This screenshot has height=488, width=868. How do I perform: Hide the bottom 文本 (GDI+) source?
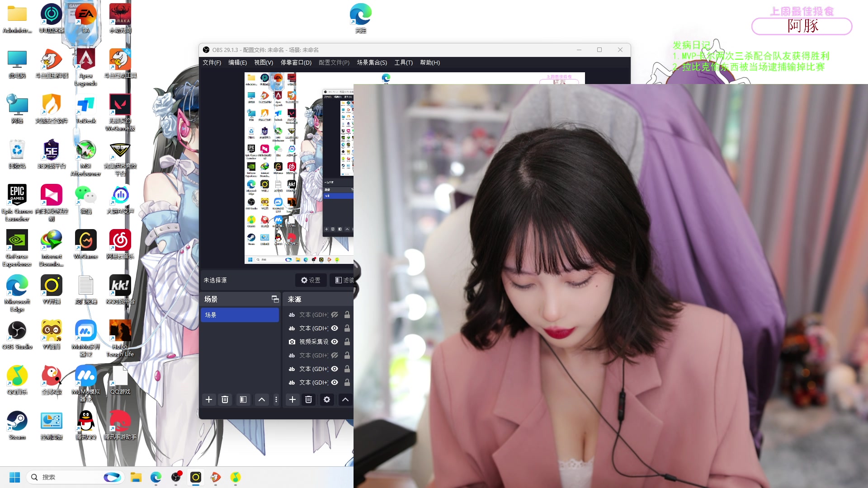click(x=335, y=382)
